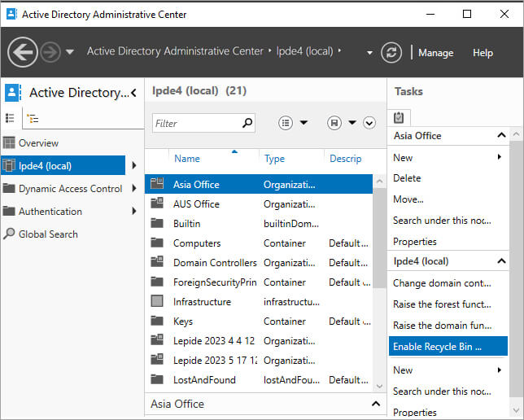Click Asia Office OU icon
Screen dimensions: 524x420
point(157,184)
